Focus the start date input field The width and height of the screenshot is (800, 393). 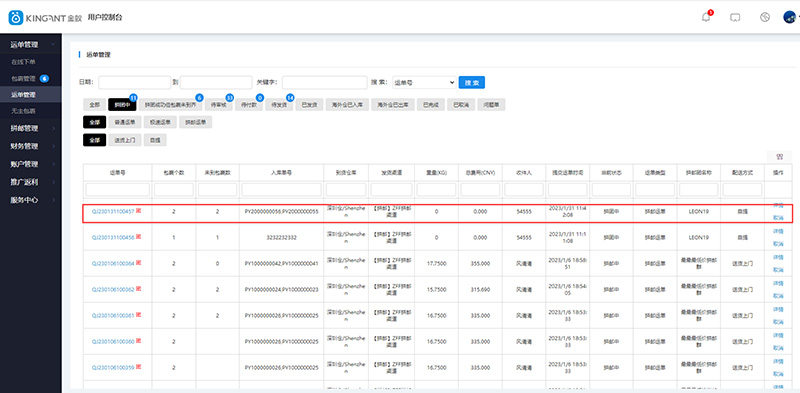[x=134, y=82]
